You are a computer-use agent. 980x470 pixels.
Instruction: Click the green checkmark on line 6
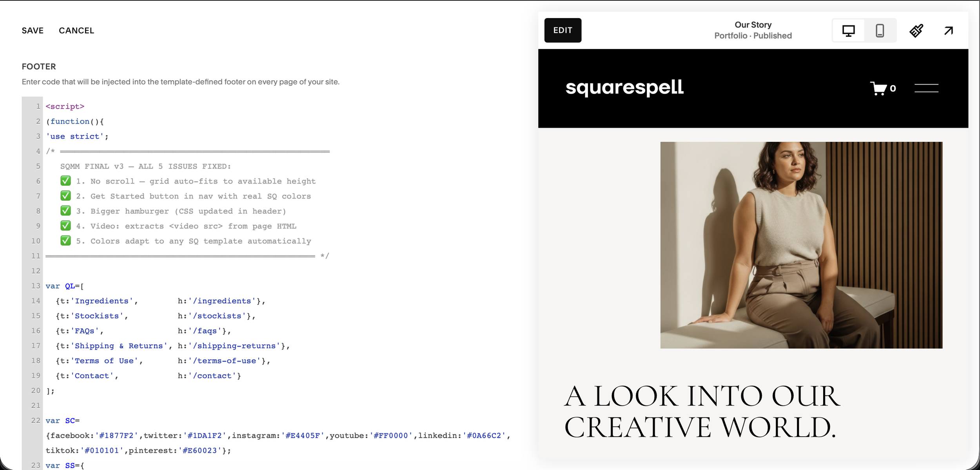65,181
